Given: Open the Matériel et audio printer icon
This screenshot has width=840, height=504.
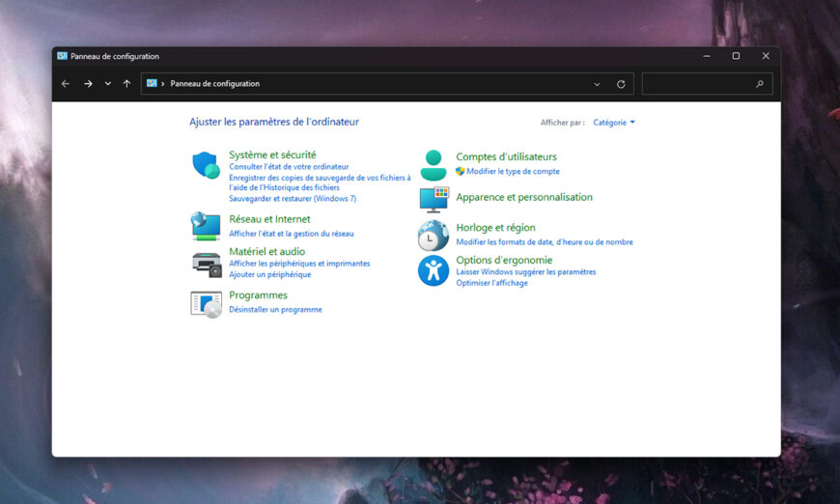Looking at the screenshot, I should [x=207, y=265].
